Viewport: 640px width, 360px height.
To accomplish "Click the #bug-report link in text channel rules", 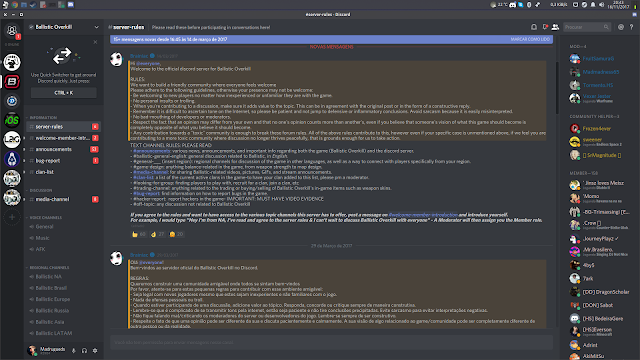I will click(146, 193).
